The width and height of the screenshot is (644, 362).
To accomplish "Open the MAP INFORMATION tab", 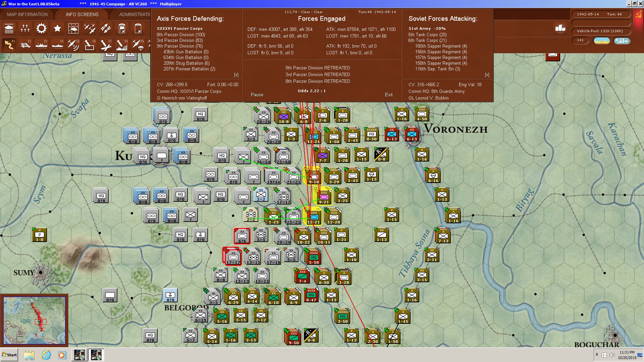I will click(27, 14).
